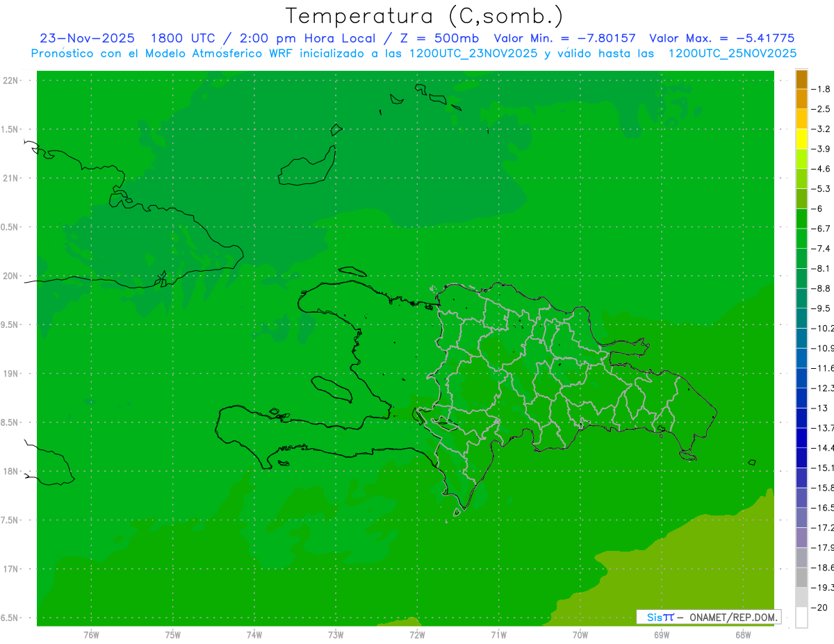Select initialization time "1200UTC_23NOV2025"
Screen dimensions: 834x644
pos(473,53)
